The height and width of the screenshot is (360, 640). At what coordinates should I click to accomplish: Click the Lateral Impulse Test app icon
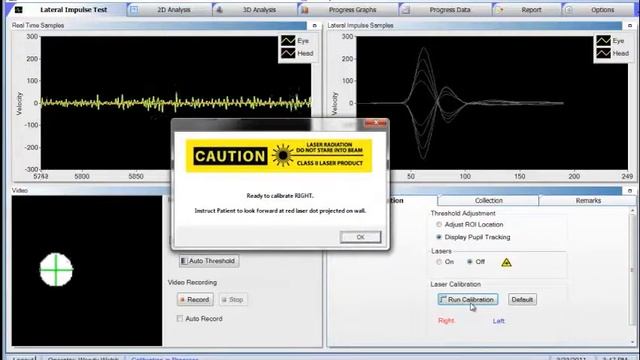point(19,9)
